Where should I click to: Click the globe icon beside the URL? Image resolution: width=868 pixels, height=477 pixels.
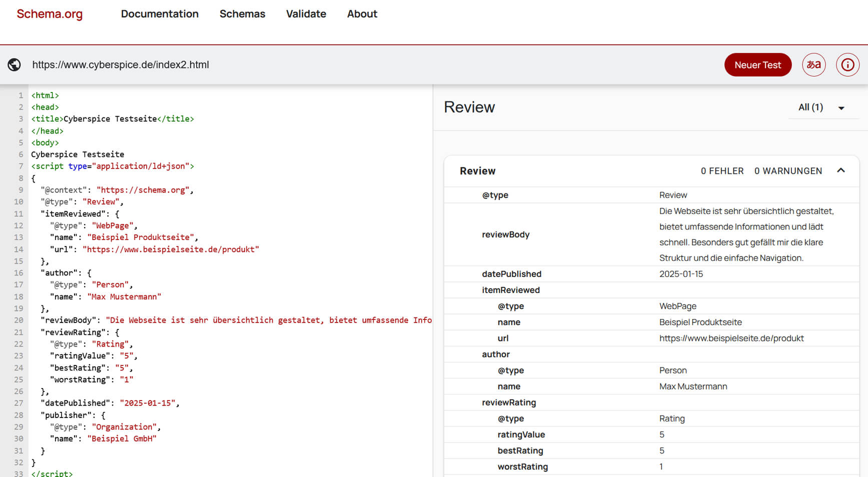[14, 64]
